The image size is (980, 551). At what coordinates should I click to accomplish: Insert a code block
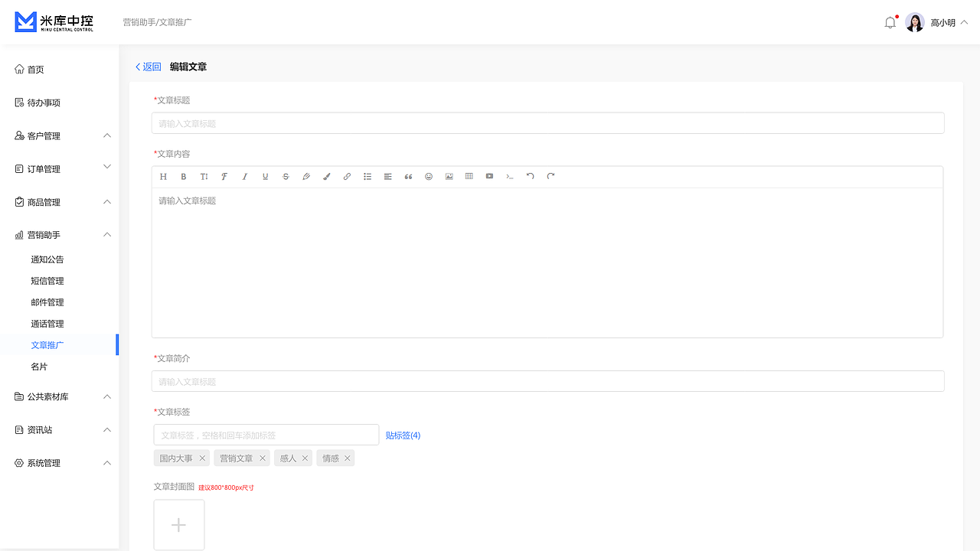point(510,177)
